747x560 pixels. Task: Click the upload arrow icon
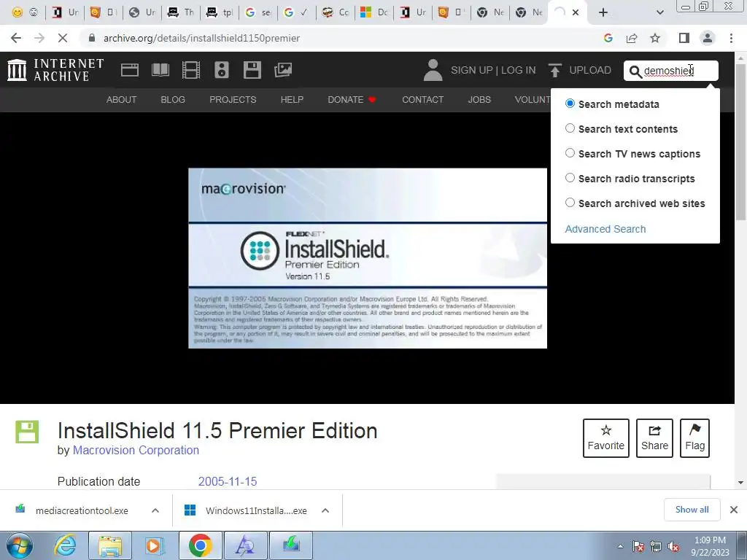coord(554,70)
